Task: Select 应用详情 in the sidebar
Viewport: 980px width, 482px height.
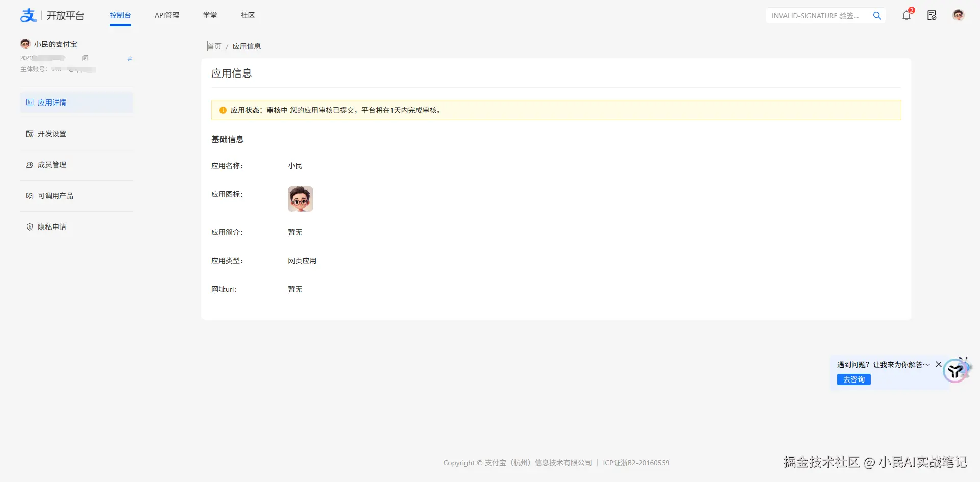Action: pos(77,103)
